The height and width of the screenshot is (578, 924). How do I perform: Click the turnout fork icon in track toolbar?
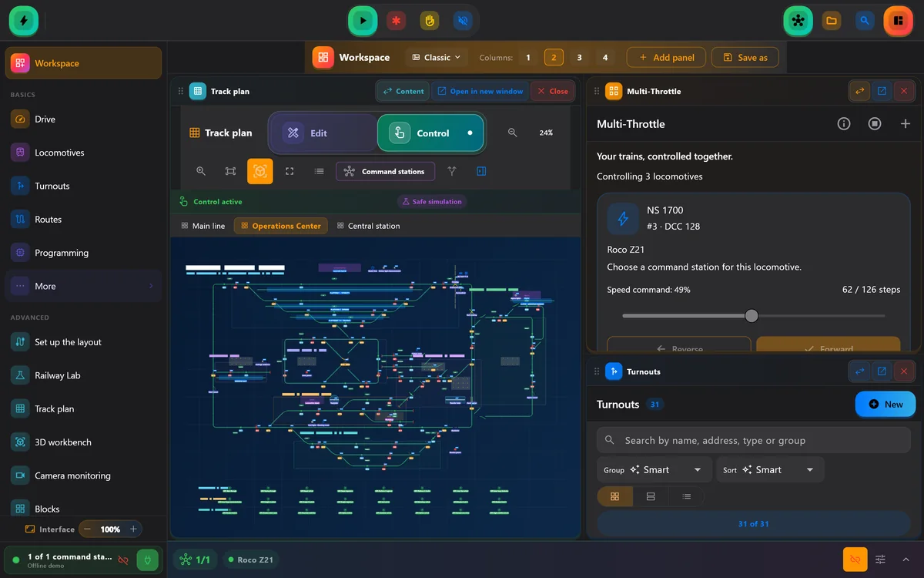coord(452,171)
